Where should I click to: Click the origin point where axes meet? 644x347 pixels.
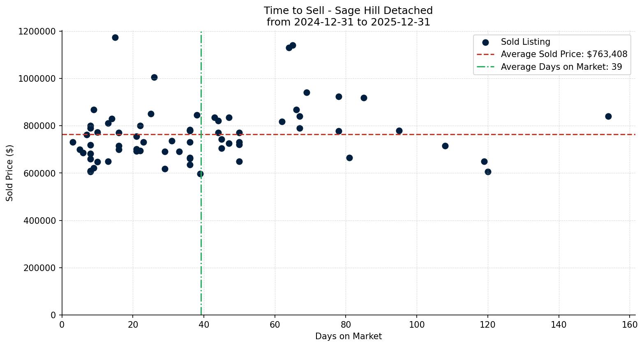click(62, 315)
